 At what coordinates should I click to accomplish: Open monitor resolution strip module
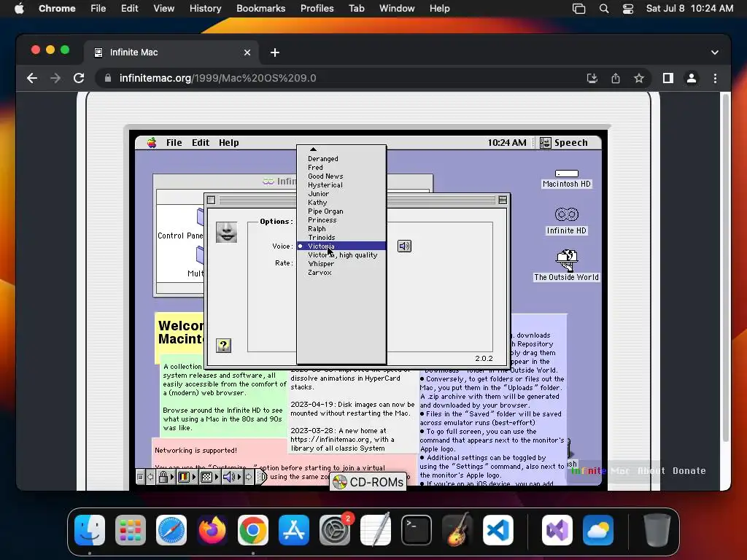(x=209, y=477)
